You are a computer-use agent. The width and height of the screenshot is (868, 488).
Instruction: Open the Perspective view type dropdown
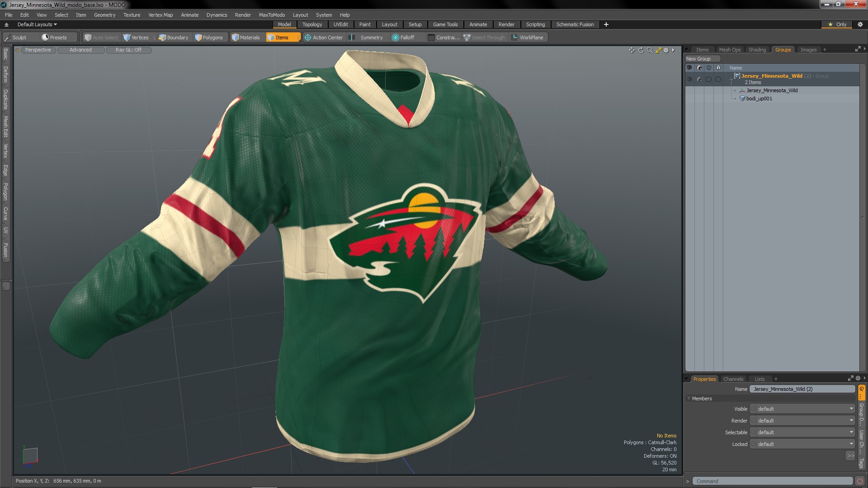pos(38,50)
